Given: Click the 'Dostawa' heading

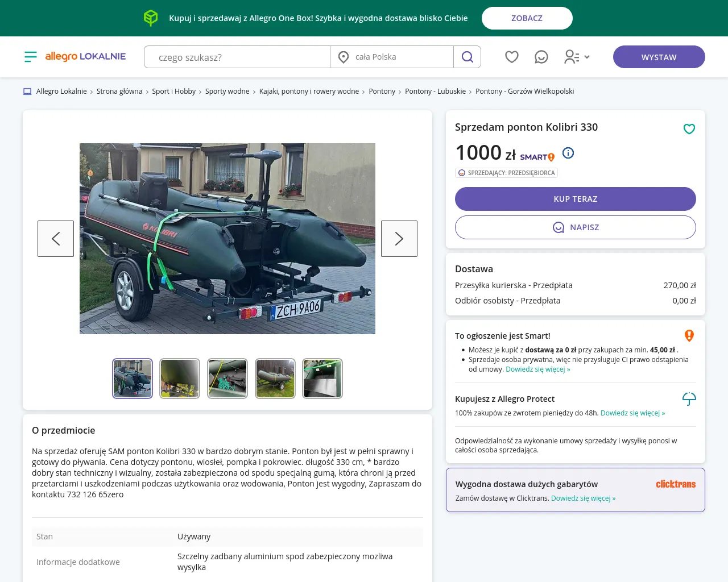Looking at the screenshot, I should (474, 269).
